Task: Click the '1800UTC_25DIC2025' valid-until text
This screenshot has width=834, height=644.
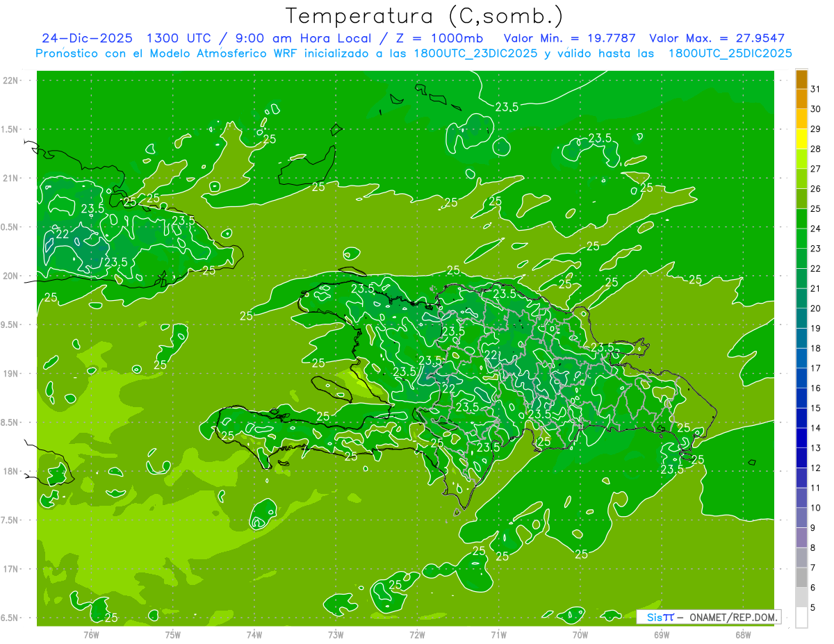Action: 730,53
